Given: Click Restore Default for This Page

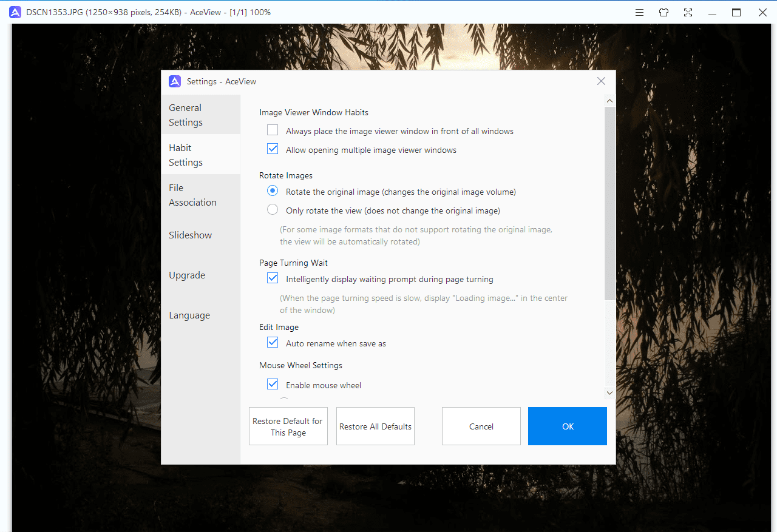Looking at the screenshot, I should point(288,426).
